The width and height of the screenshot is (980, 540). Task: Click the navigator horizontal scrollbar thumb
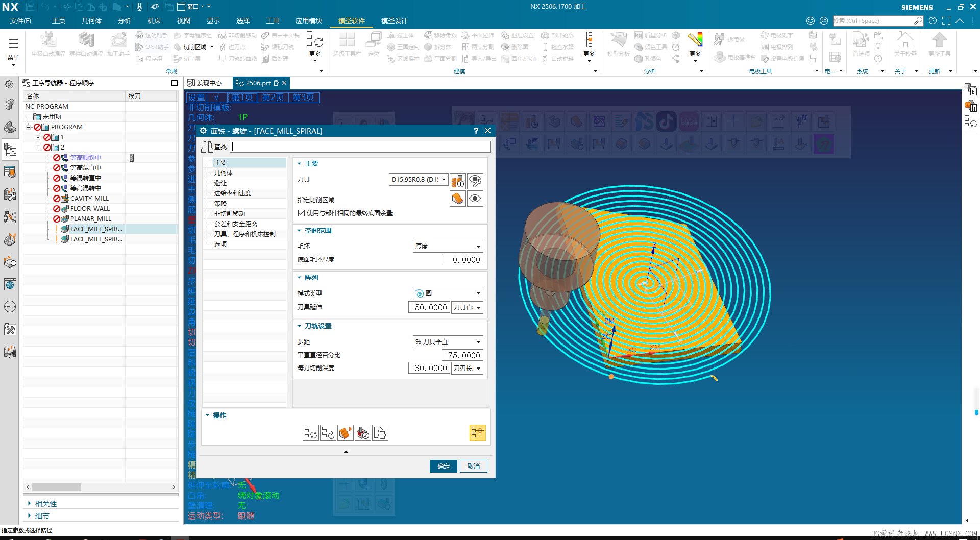56,487
